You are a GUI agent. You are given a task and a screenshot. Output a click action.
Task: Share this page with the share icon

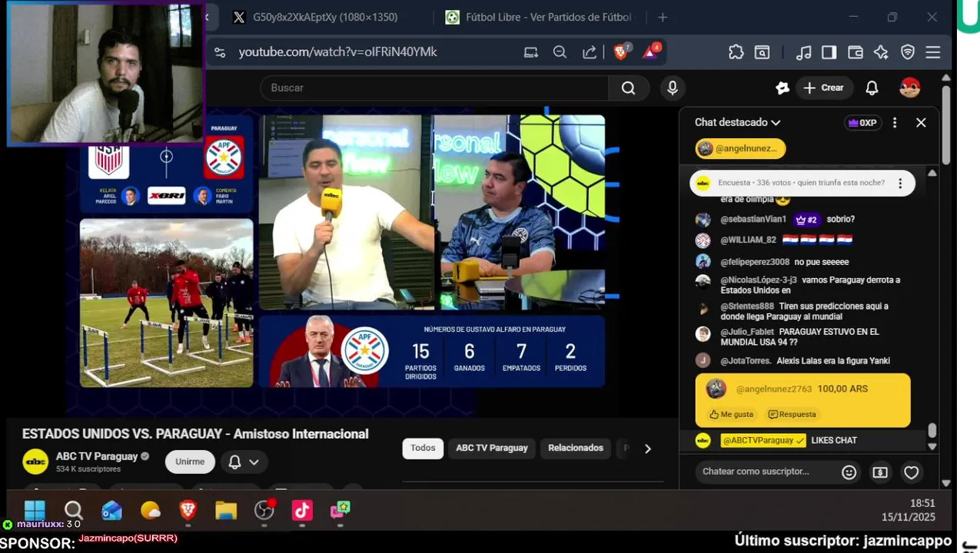(x=590, y=52)
